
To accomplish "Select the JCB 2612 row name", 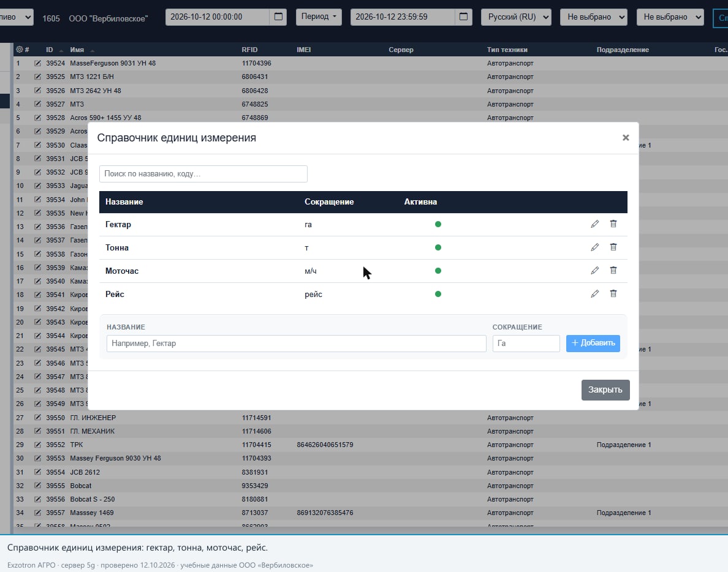I will click(85, 472).
